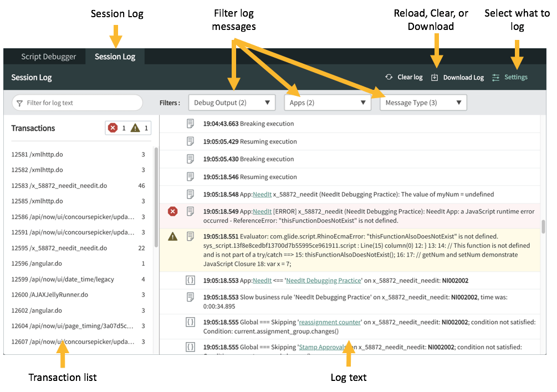Click the Download Log icon
Image resolution: width=557 pixels, height=392 pixels.
(434, 77)
